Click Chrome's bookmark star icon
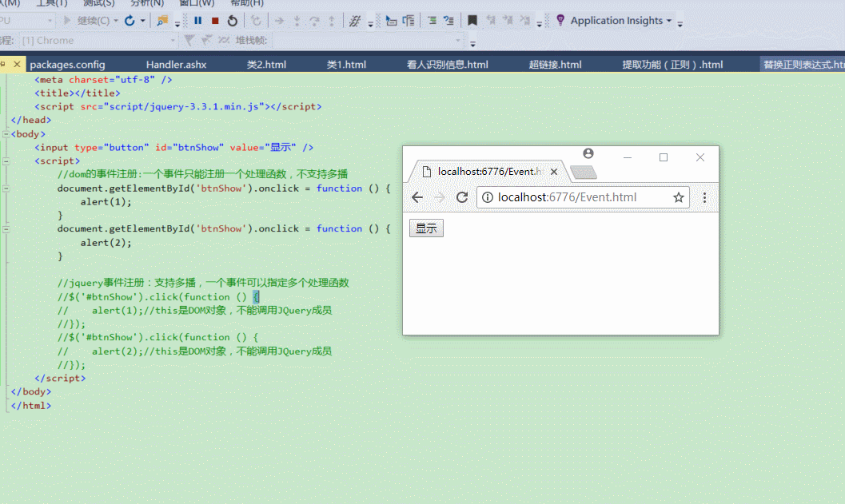845x504 pixels. (x=679, y=197)
